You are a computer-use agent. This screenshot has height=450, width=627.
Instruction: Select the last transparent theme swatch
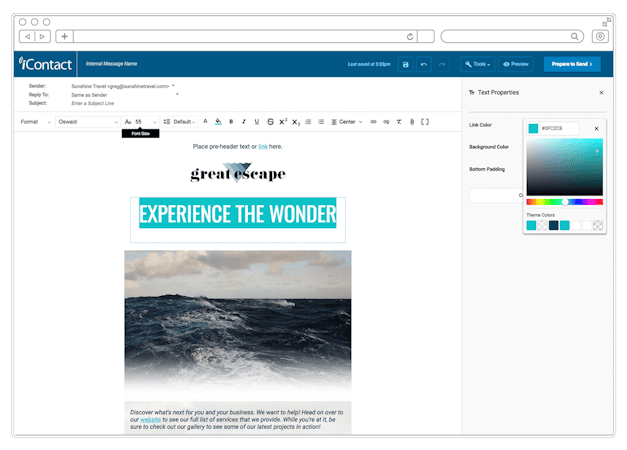[598, 225]
